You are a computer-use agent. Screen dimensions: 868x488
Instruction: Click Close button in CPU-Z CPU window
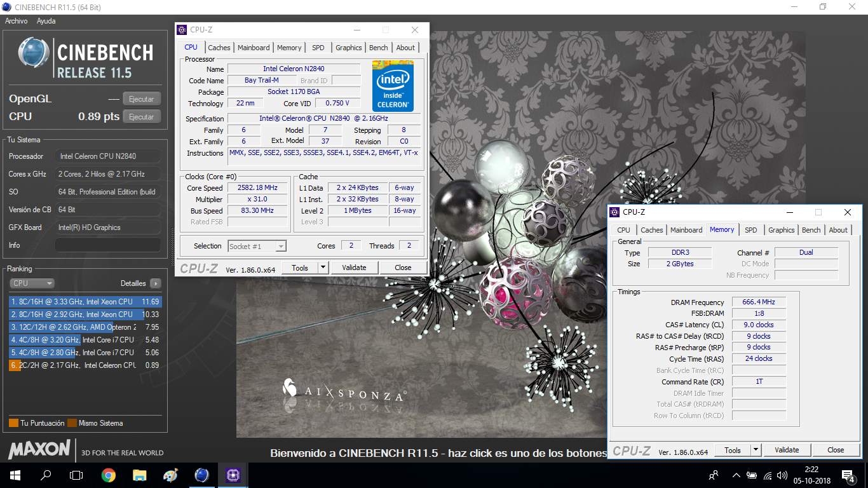click(x=403, y=268)
